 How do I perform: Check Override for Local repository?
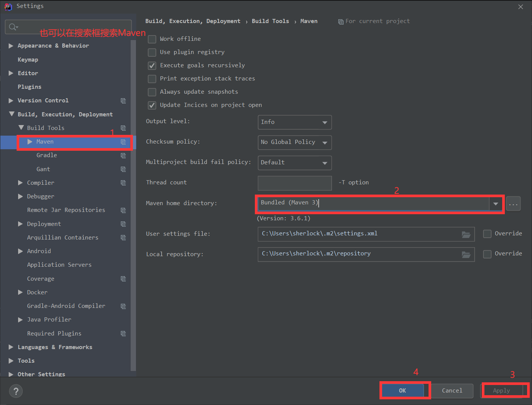pos(487,254)
